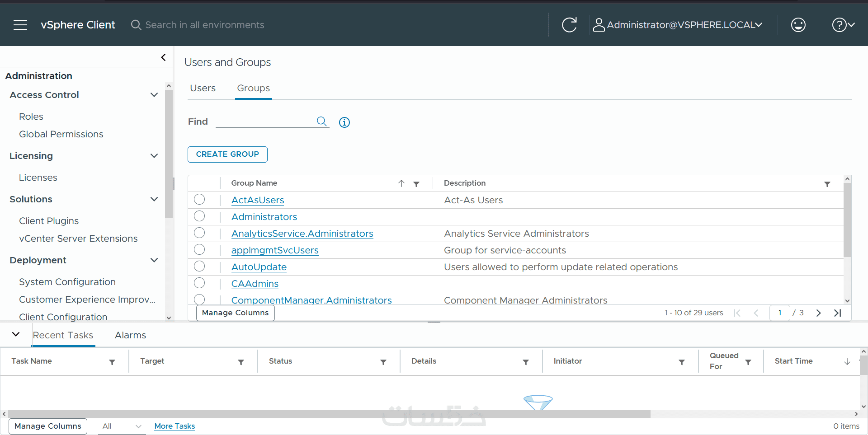The image size is (868, 435).
Task: Open the More Tasks link
Action: click(175, 426)
